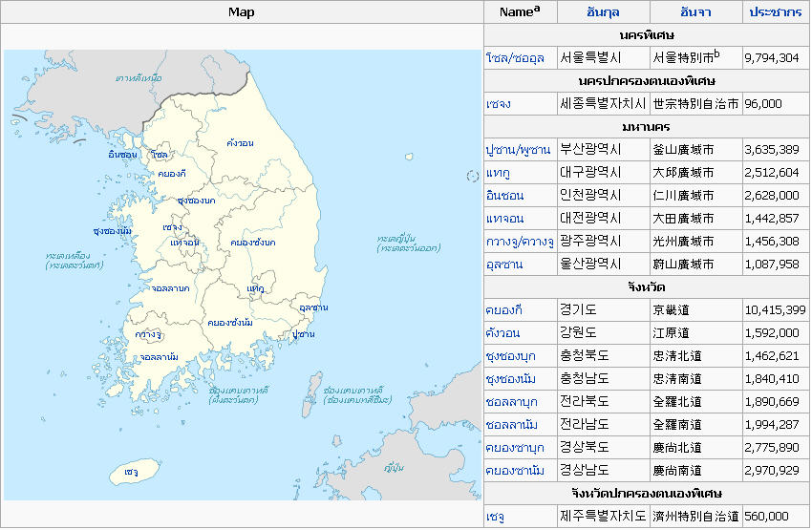Click the แทกู label on the map
This screenshot has height=530, width=812.
[255, 288]
